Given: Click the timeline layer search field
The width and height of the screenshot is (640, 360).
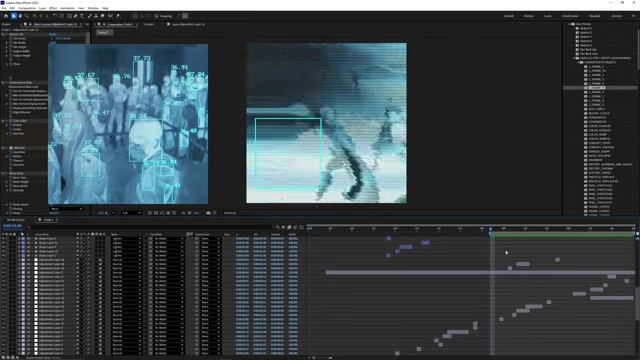Looking at the screenshot, I should click(x=149, y=227).
